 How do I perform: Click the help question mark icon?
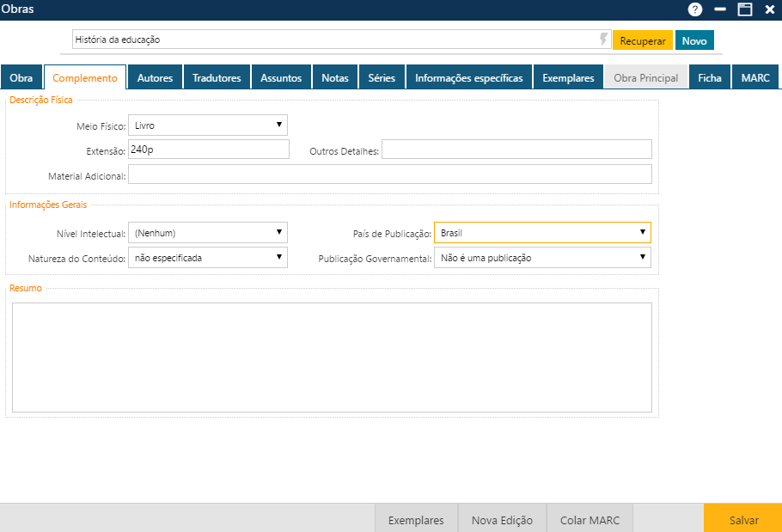click(x=694, y=9)
